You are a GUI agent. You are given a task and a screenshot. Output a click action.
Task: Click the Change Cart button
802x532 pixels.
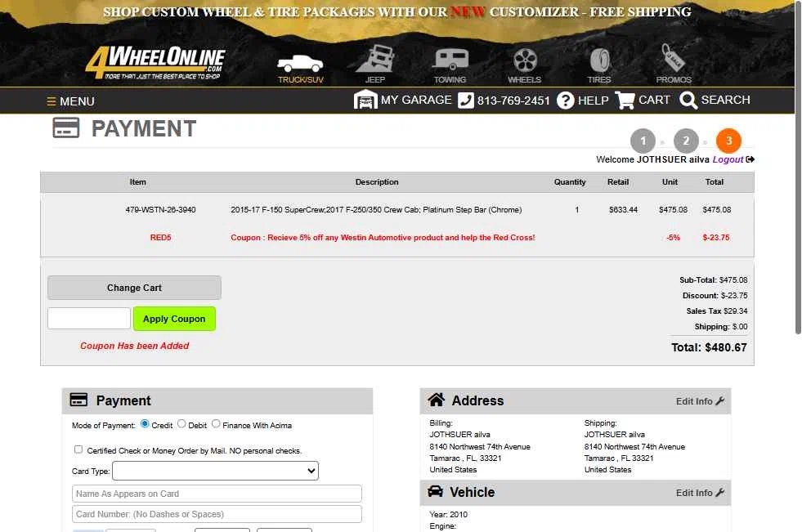point(134,288)
